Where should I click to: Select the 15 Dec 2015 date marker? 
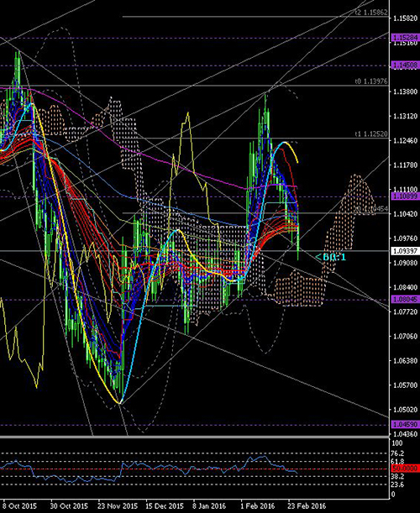[x=165, y=505]
